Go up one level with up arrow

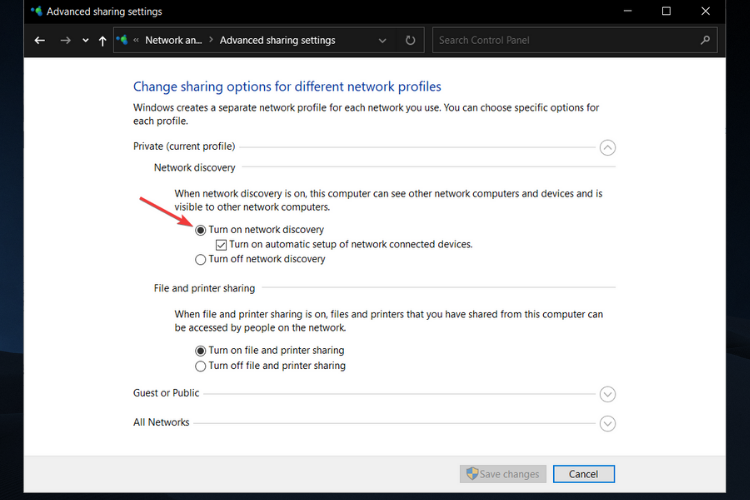pos(102,41)
